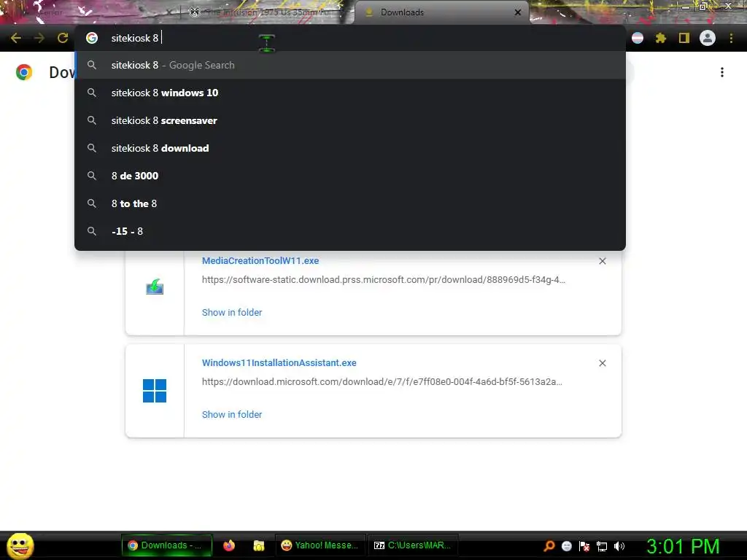Select the 'sitekiosk 8 download' suggestion

[350, 148]
